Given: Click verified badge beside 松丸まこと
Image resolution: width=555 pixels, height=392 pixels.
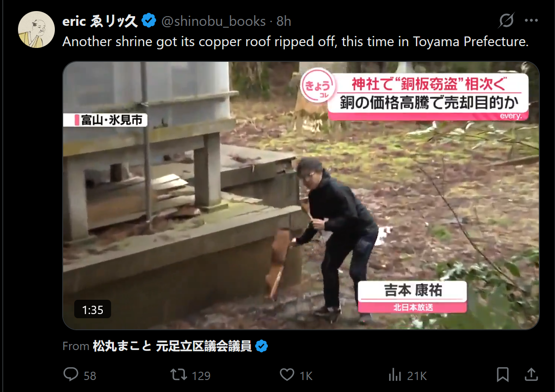Looking at the screenshot, I should (262, 346).
